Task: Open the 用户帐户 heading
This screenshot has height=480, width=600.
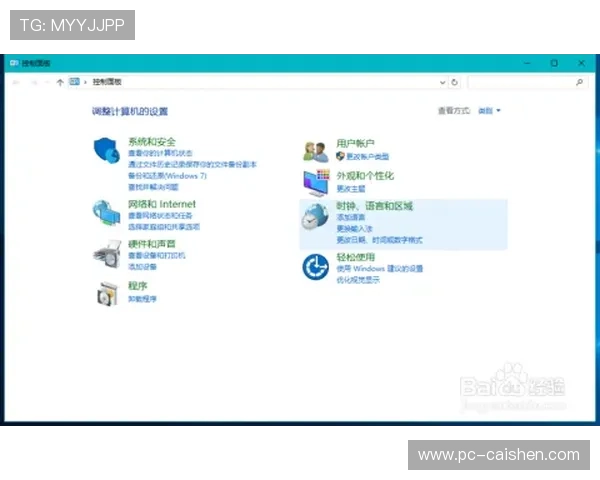Action: pos(355,143)
